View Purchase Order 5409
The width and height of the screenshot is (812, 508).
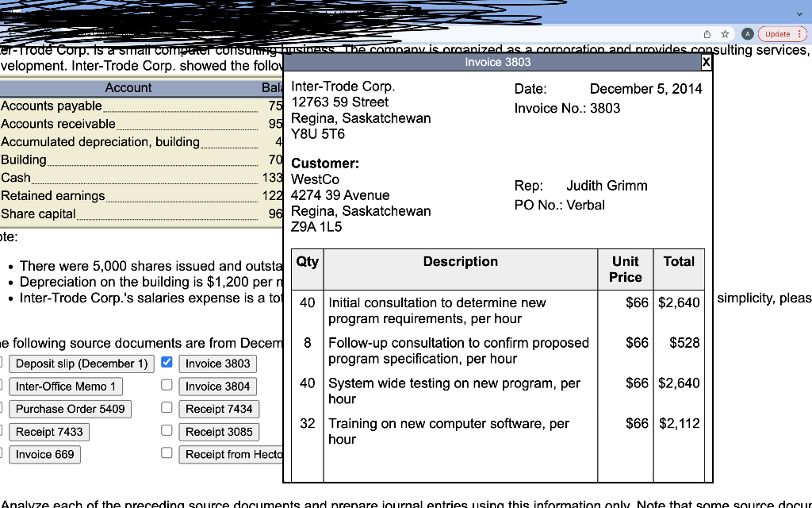coord(70,409)
